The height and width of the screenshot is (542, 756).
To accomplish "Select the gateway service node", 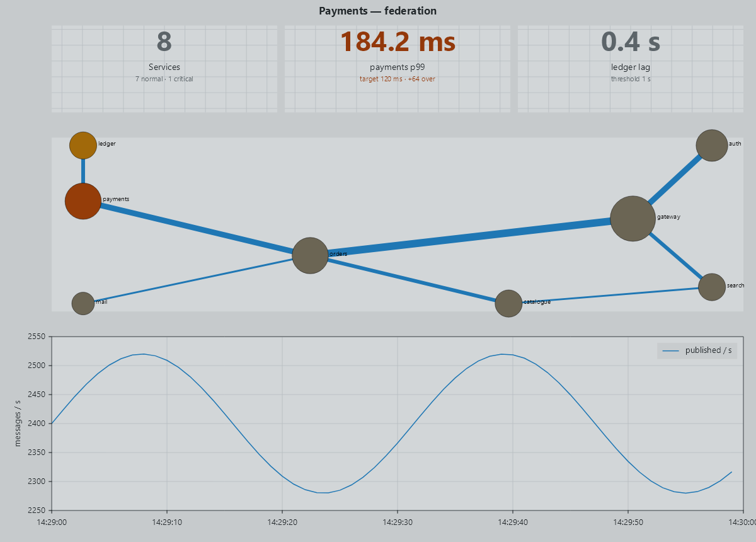I will (633, 219).
